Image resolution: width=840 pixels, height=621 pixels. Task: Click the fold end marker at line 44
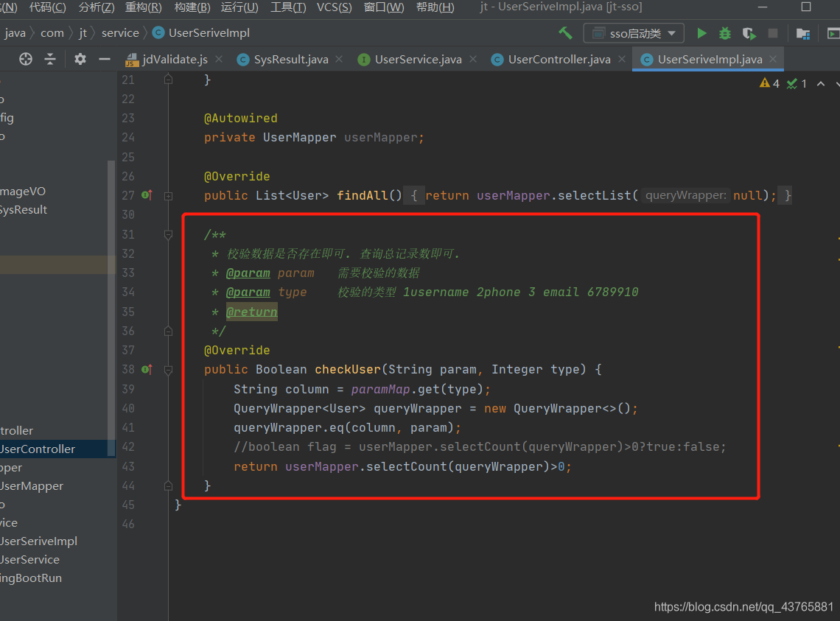[x=168, y=485]
